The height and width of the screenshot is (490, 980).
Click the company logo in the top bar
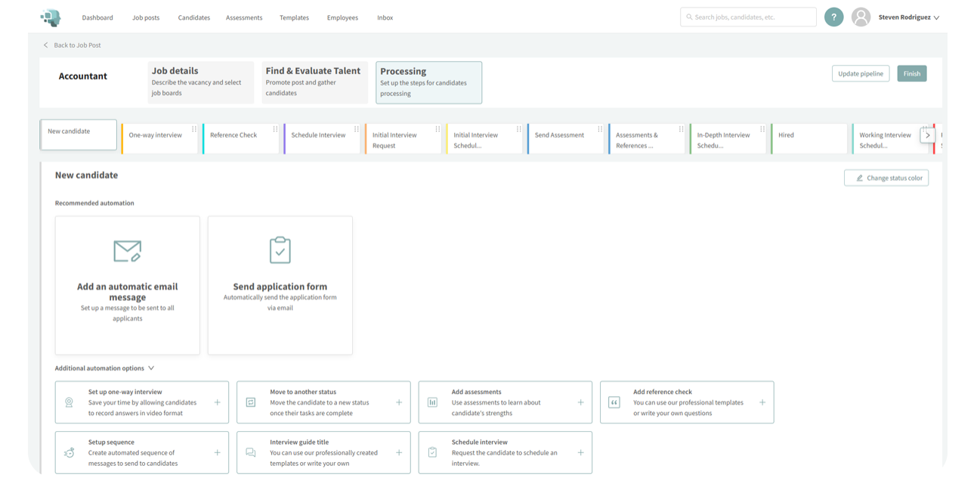pos(51,17)
